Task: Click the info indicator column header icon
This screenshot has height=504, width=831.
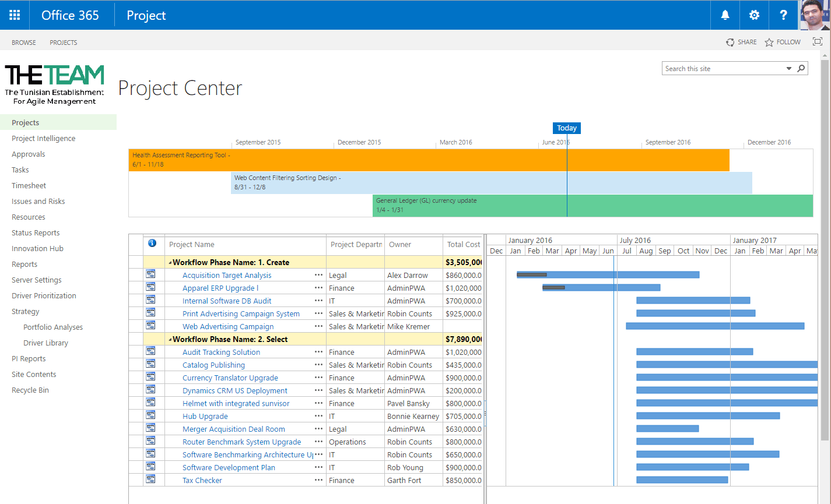Action: [152, 244]
